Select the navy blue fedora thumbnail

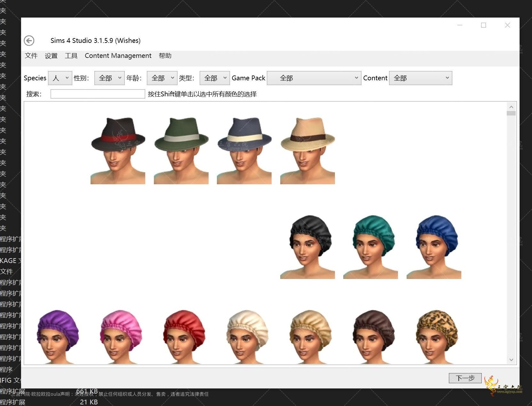[x=244, y=150]
